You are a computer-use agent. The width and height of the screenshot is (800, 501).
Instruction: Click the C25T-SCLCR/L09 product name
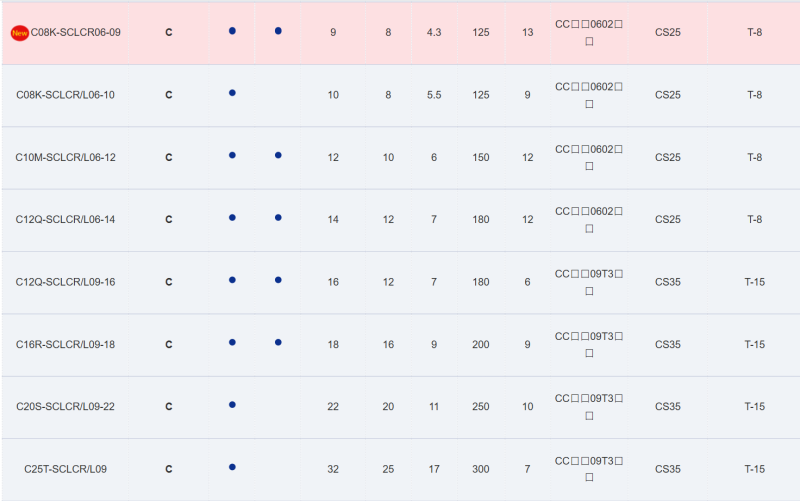[x=65, y=469]
